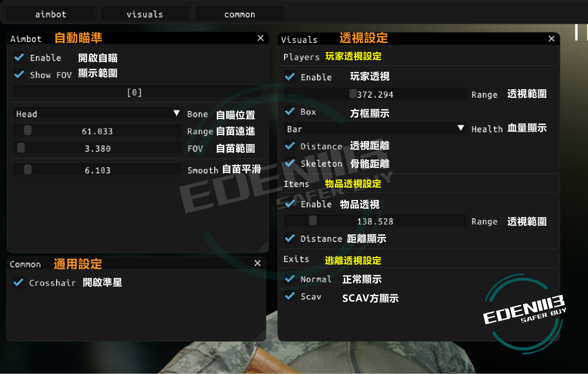Screen dimensions: 588x374
Task: Uncheck the Show FOV checkbox
Action: pyautogui.click(x=19, y=75)
